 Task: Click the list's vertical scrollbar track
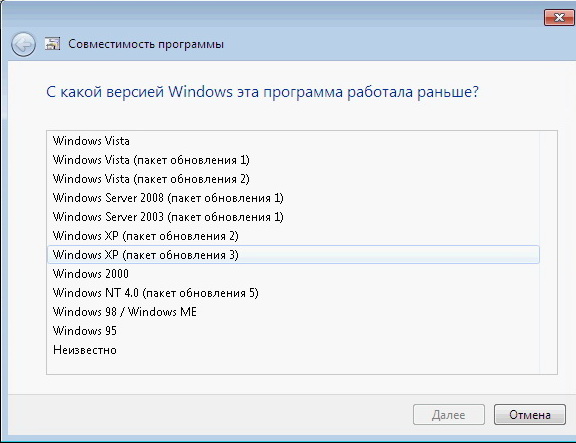548,252
